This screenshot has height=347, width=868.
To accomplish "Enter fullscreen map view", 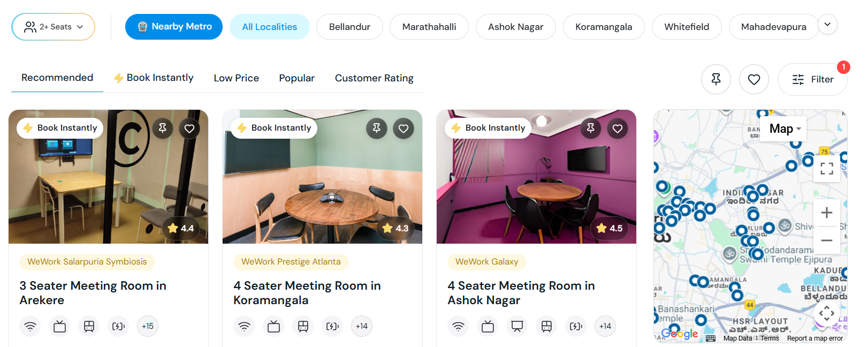I will 827,169.
